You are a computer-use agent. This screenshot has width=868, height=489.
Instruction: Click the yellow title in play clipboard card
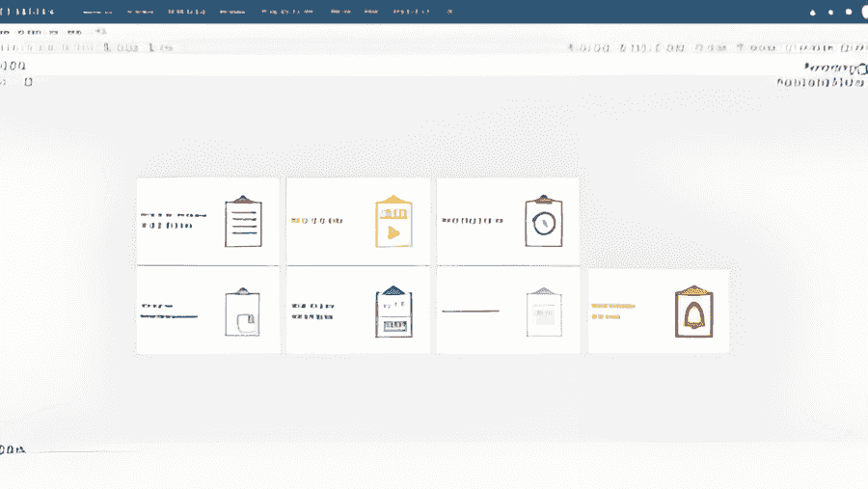click(x=316, y=221)
